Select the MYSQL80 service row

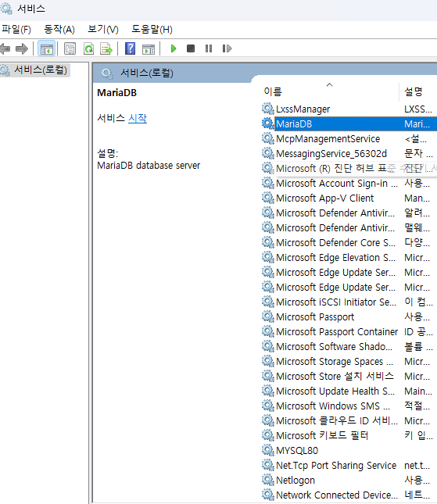(349, 450)
